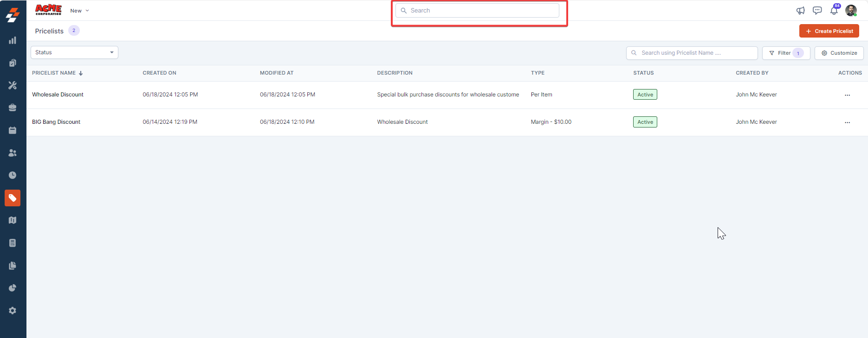Click John Mc Keever in Wholesale Discount row
868x338 pixels.
(x=756, y=95)
